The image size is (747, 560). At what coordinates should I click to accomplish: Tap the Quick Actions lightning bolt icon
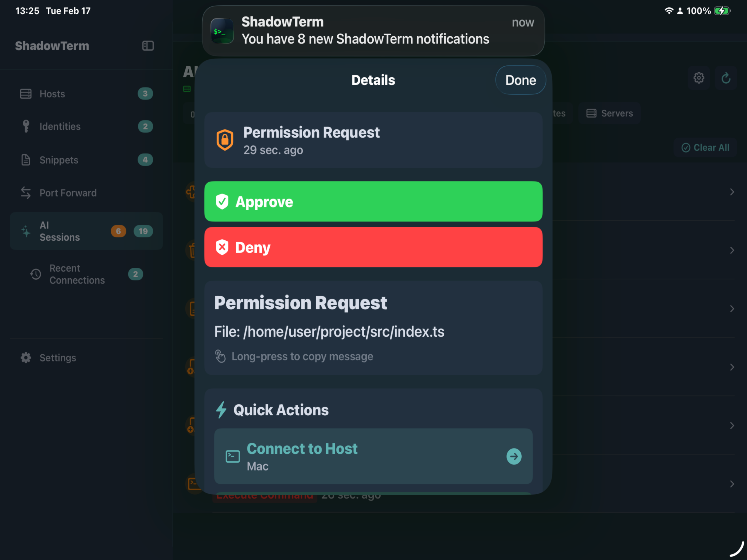click(221, 410)
